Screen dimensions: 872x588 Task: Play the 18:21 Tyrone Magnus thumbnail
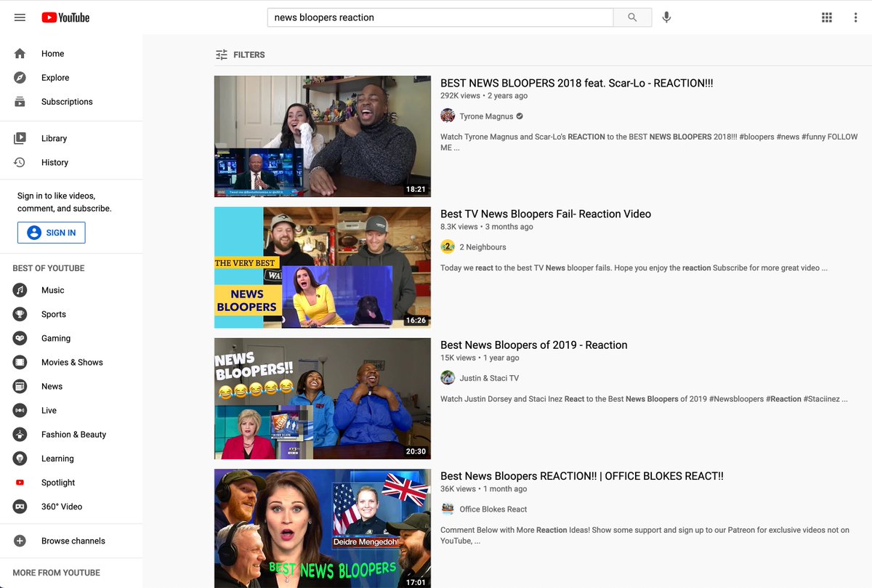point(323,136)
